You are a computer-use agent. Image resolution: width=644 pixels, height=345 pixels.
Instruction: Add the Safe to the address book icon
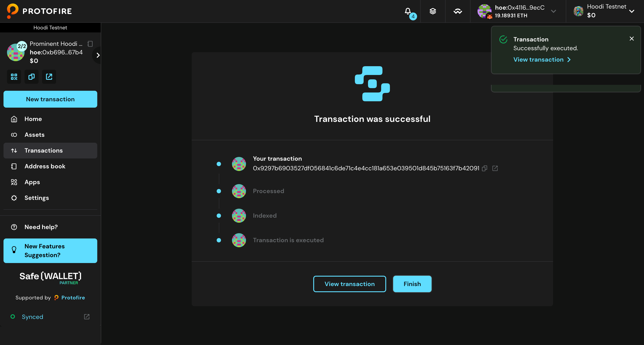90,44
